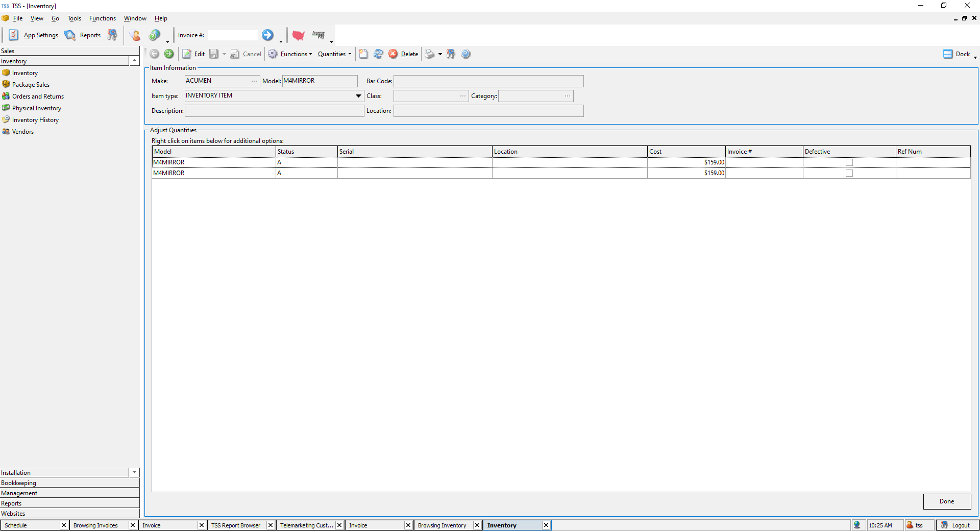The width and height of the screenshot is (980, 531).
Task: Click the keys icon beside Reports
Action: pos(112,35)
